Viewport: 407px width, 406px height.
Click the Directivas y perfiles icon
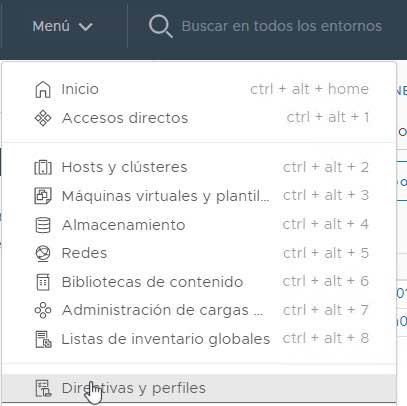[43, 388]
